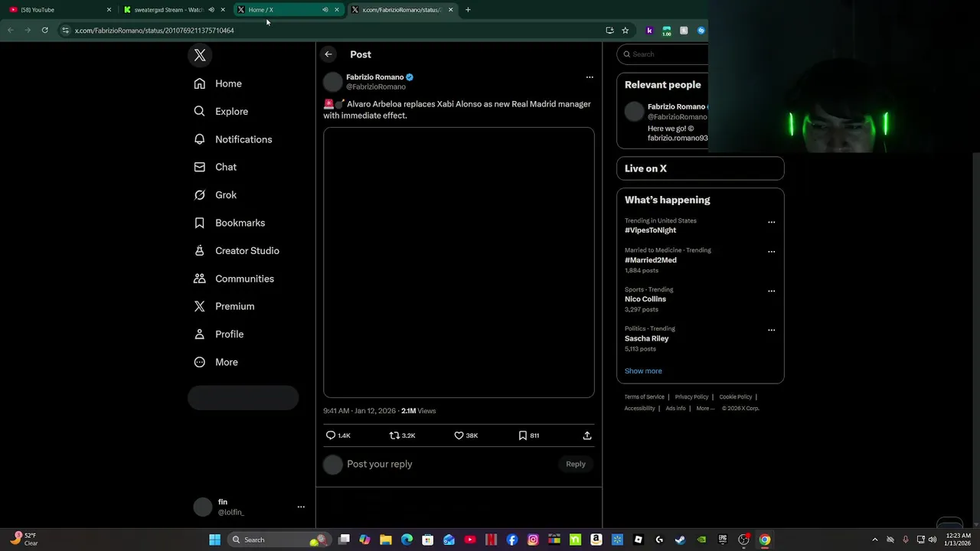This screenshot has width=980, height=551.
Task: Click the install app icon in address bar
Action: (x=609, y=31)
